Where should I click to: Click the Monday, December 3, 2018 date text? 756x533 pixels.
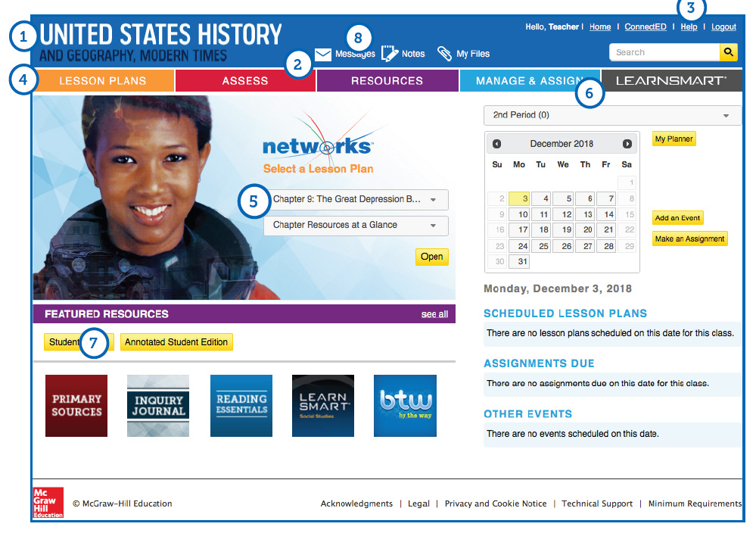click(558, 289)
